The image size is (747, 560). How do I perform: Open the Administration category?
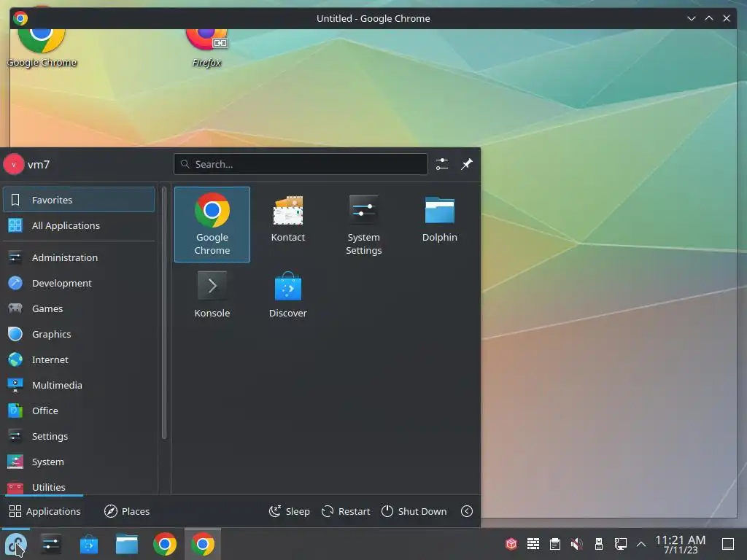pos(79,257)
